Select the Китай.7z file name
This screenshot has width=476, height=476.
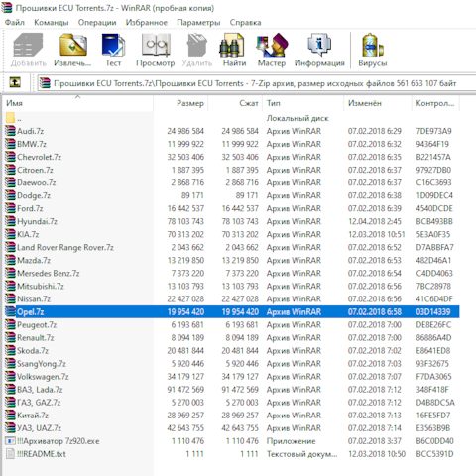pos(33,415)
